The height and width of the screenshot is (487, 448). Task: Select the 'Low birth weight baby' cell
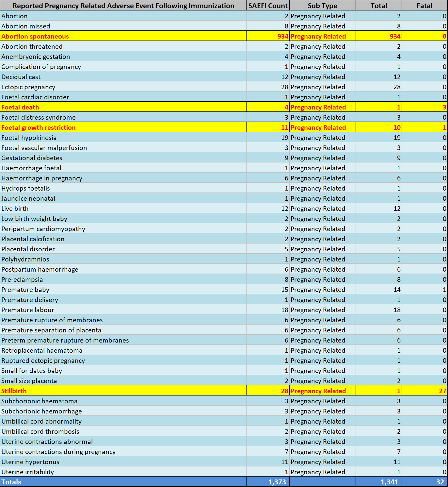[x=123, y=219]
